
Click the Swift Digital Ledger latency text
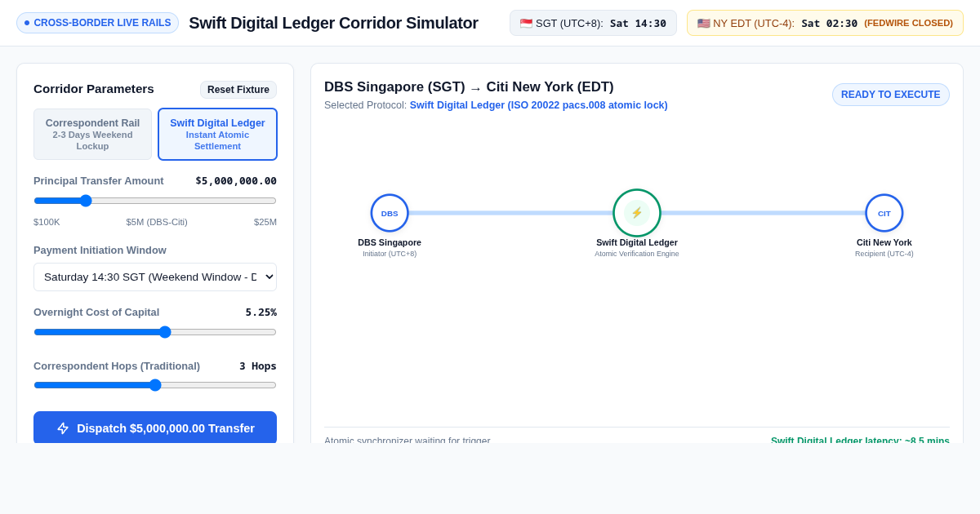coord(860,441)
